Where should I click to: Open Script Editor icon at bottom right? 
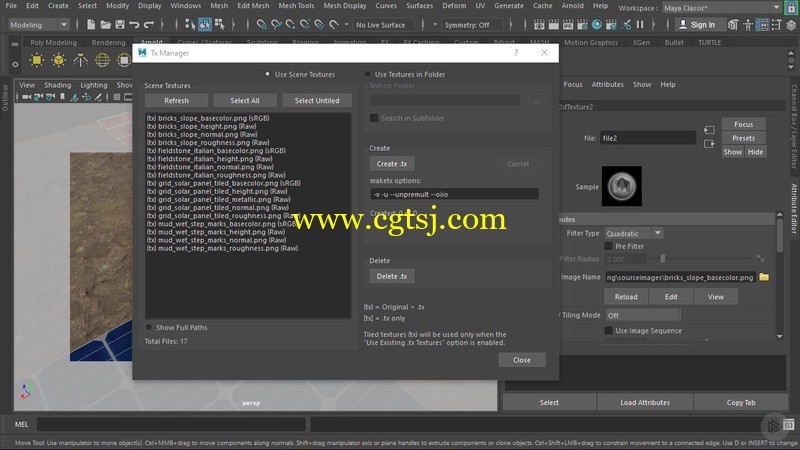click(789, 424)
